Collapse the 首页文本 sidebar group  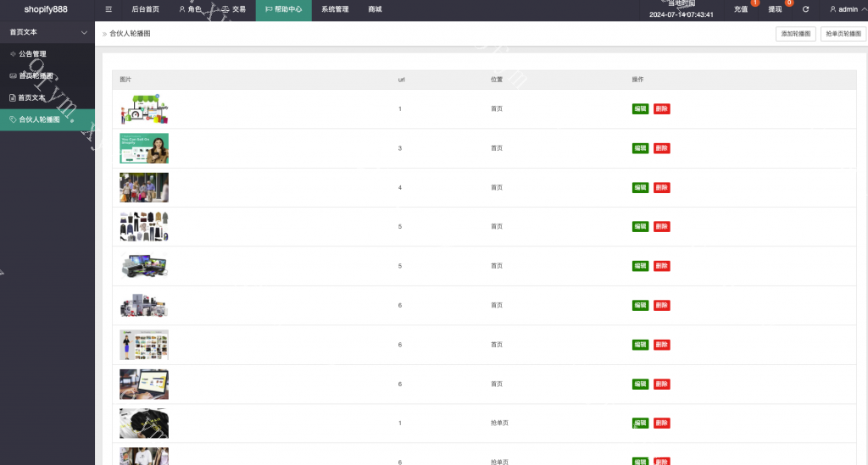(x=47, y=32)
